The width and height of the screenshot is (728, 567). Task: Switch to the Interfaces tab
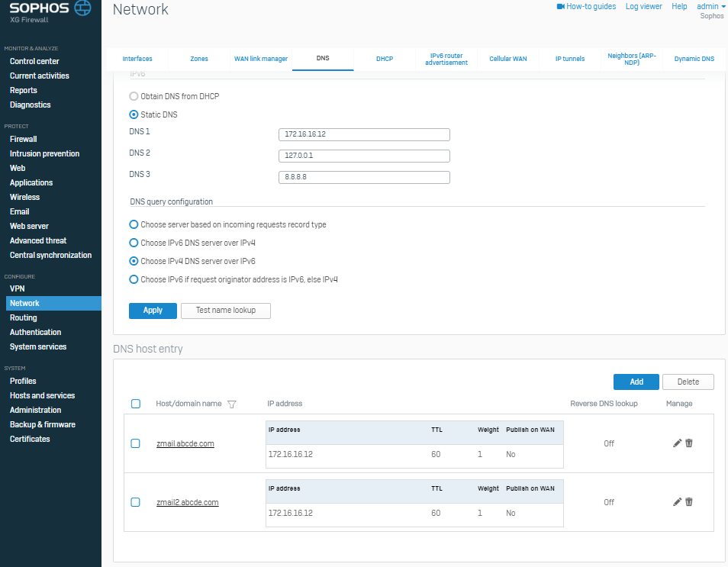pos(137,59)
